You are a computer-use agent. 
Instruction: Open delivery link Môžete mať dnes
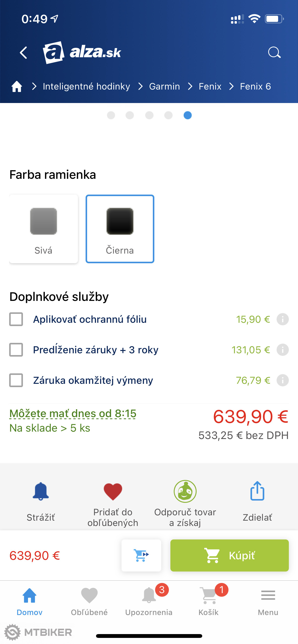[x=73, y=414]
